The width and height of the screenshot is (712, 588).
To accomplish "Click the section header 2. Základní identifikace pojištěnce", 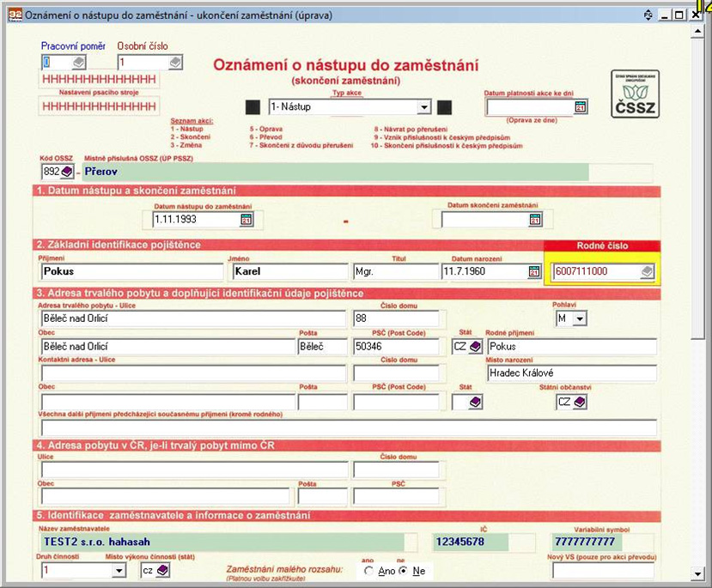I will 289,245.
